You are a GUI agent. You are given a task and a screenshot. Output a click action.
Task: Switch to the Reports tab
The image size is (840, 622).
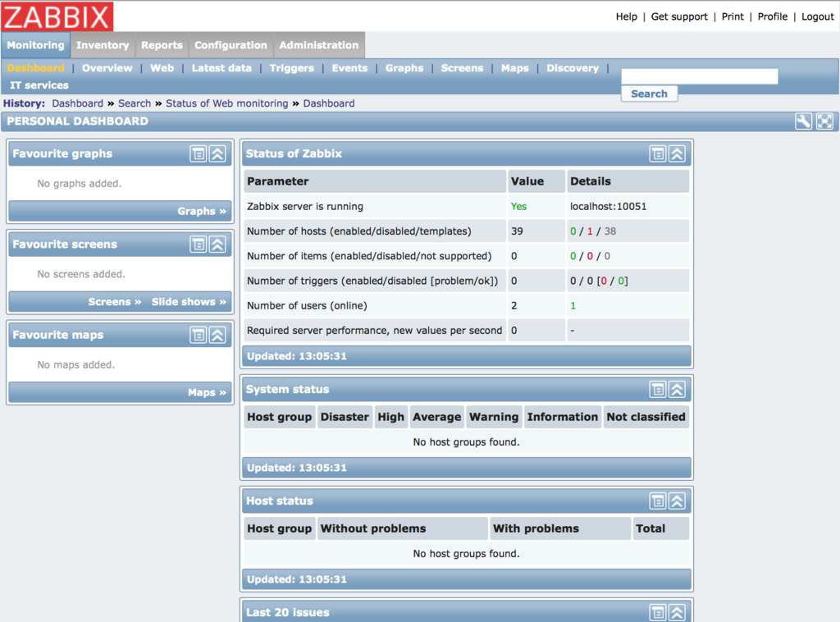(x=162, y=45)
